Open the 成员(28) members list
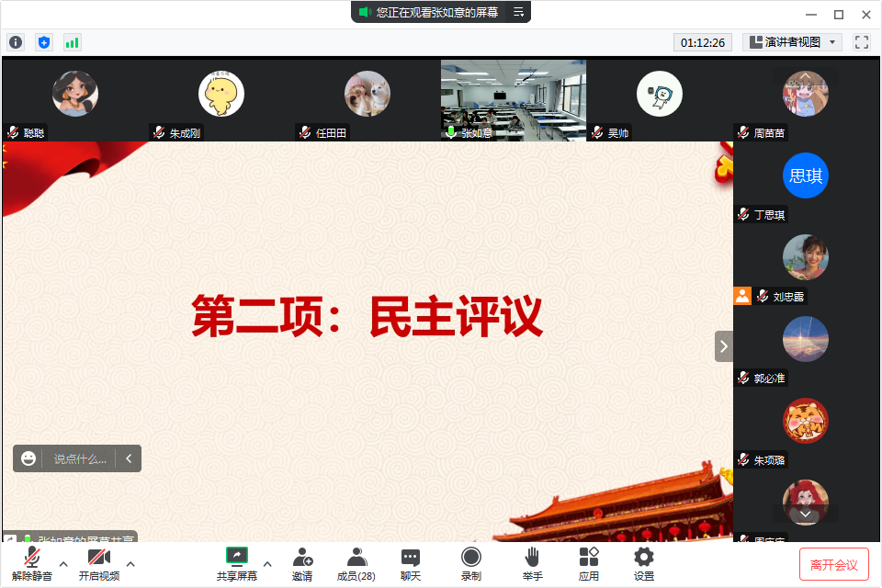882x588 pixels. click(356, 563)
